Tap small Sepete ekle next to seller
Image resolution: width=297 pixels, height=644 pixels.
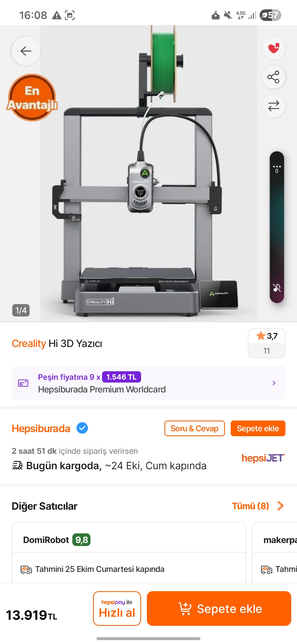pos(258,428)
